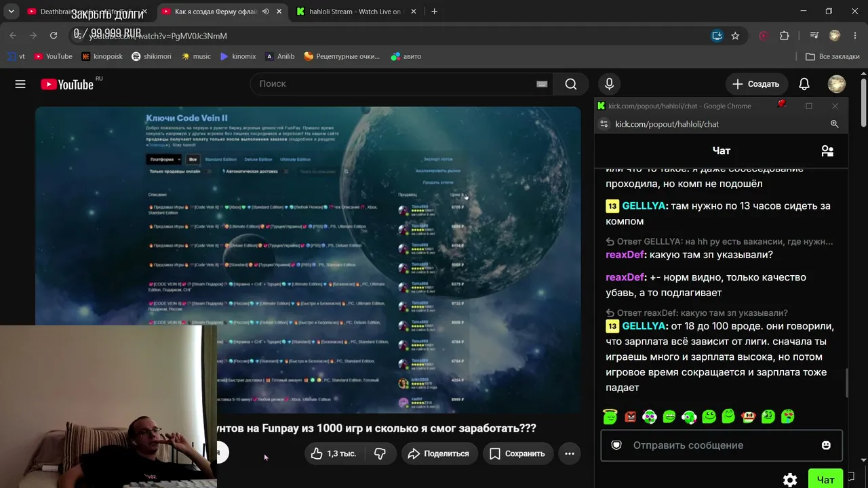This screenshot has width=868, height=488.
Task: Click the chat identity shield icon
Action: pyautogui.click(x=616, y=445)
